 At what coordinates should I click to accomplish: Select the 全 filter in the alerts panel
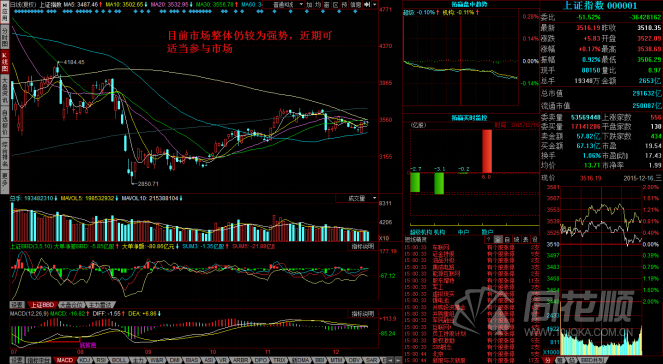click(499, 239)
